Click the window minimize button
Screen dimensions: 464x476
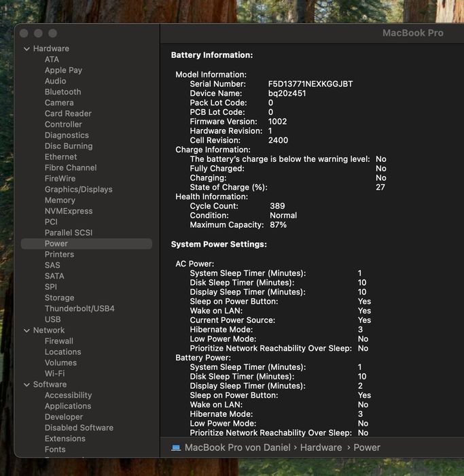pos(38,33)
